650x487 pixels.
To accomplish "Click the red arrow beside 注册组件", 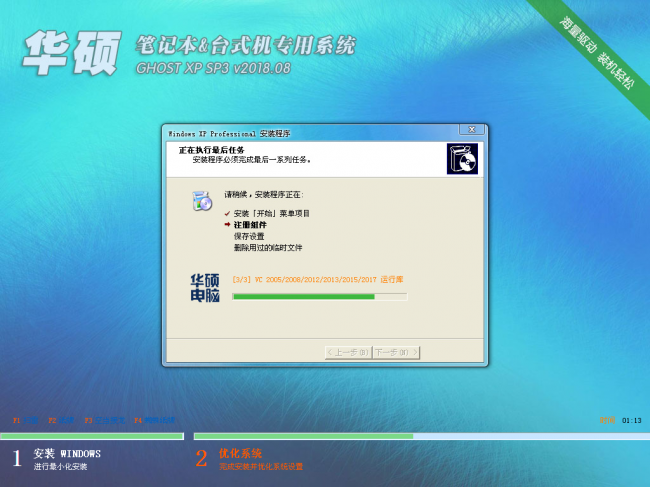I will point(227,224).
